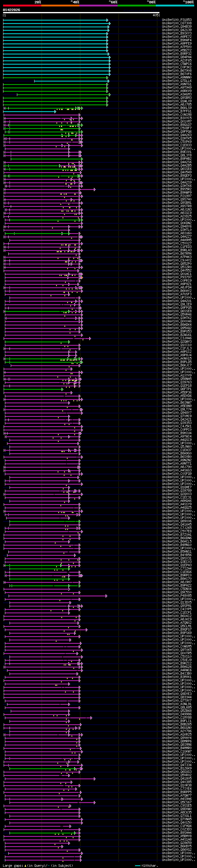Click hit label UniRef100_Q9FPQ6
Image resolution: width=197 pixels, height=868 pixels.
coord(177,131)
